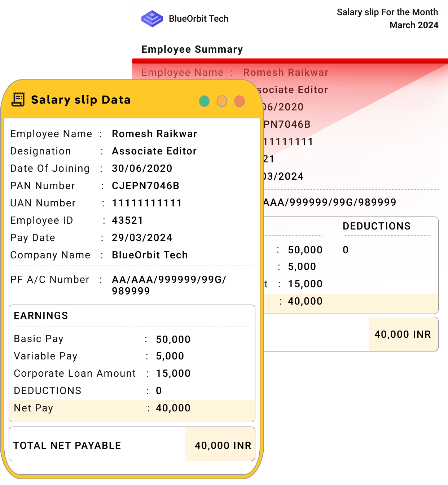Expand the DEDUCTIONS column header

(377, 226)
